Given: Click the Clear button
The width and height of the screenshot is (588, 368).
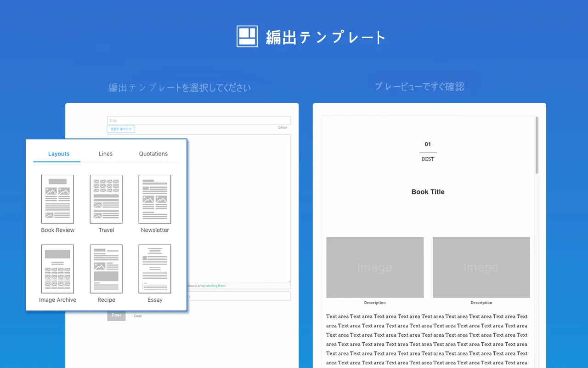Looking at the screenshot, I should 138,316.
